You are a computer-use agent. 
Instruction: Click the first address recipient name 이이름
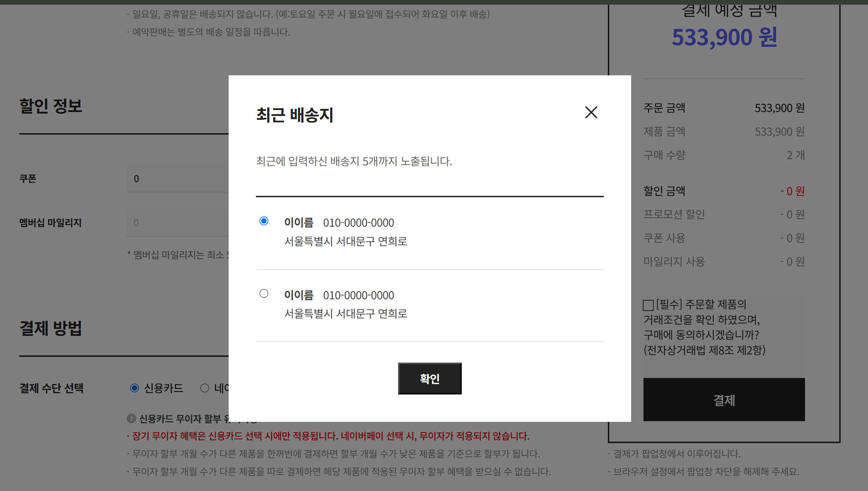[x=298, y=223]
